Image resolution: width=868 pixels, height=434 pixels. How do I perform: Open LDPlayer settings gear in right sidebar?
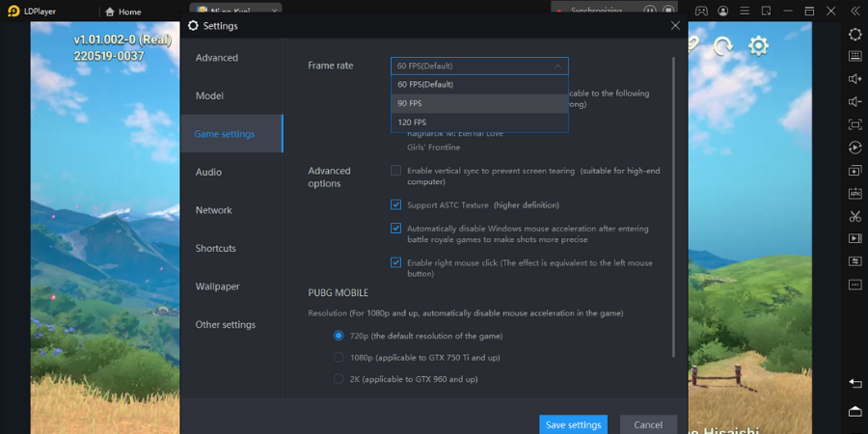[854, 35]
